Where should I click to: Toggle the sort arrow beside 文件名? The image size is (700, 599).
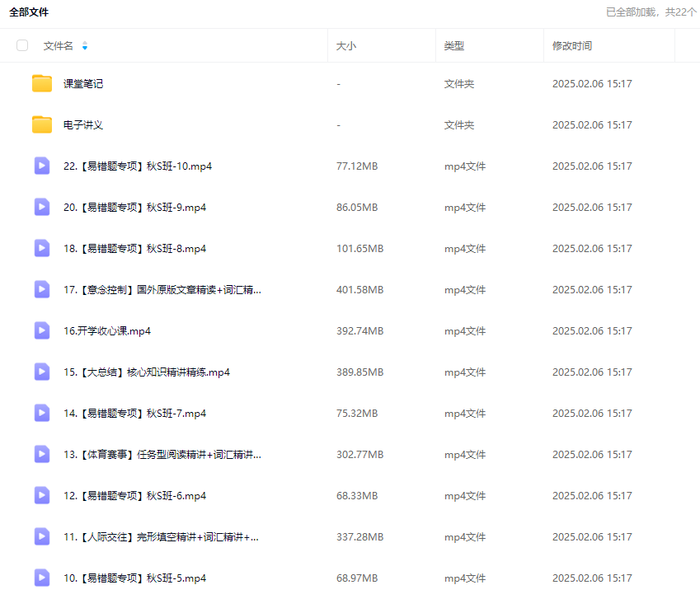coord(85,46)
